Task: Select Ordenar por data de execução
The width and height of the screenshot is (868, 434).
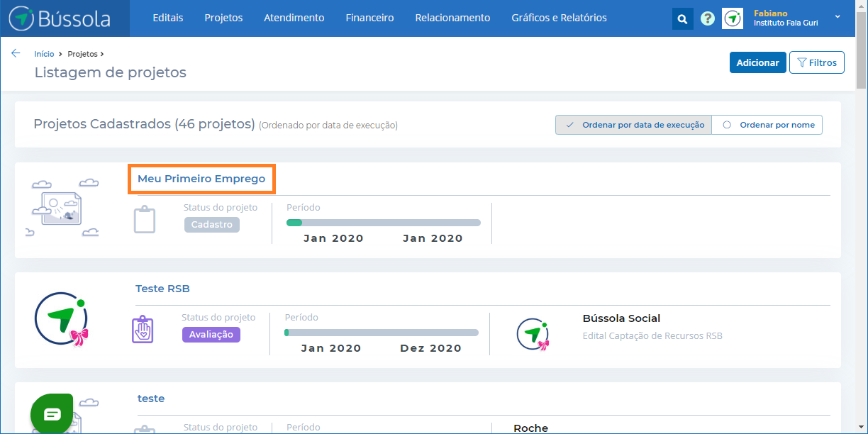Action: pos(633,125)
